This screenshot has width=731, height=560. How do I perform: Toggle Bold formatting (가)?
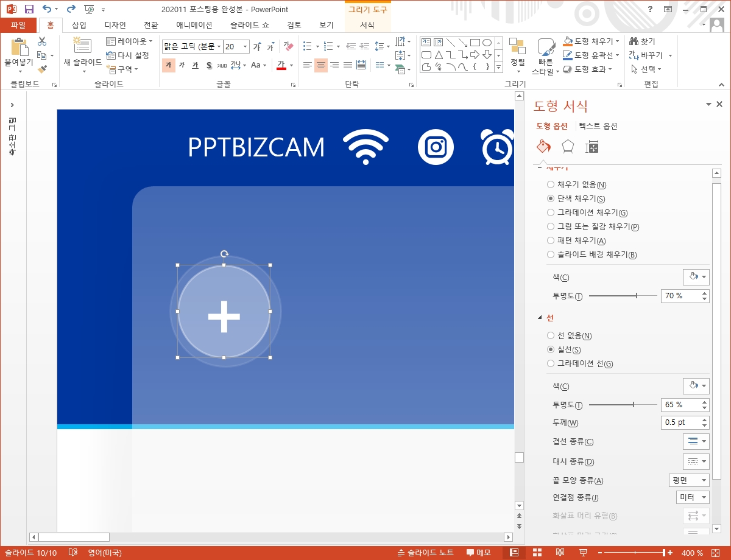[x=169, y=65]
